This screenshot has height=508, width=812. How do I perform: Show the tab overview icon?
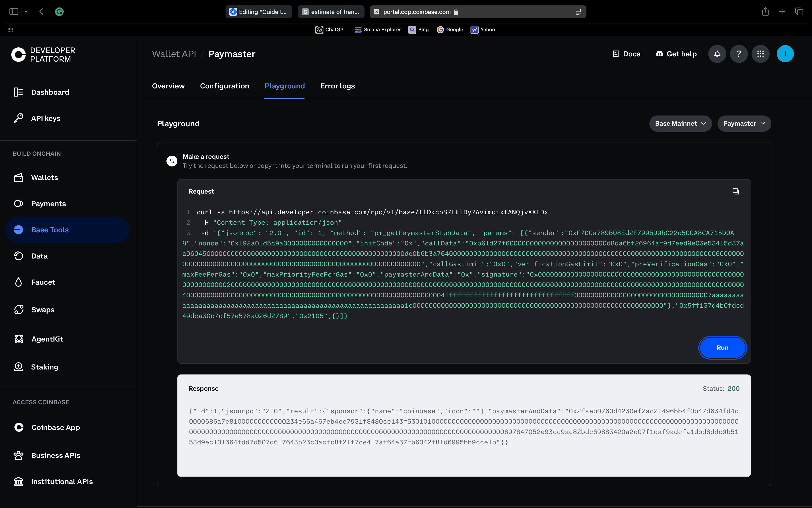799,12
